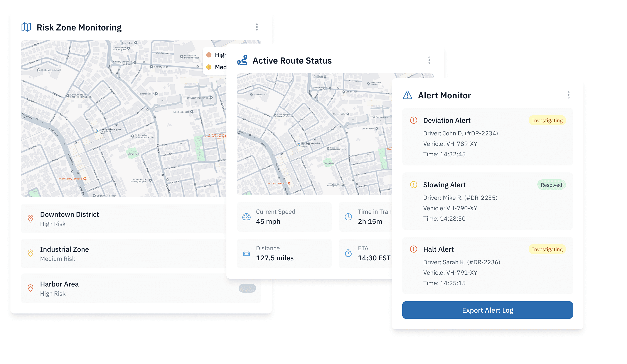Image resolution: width=627 pixels, height=364 pixels.
Task: Click the Export Alert Log button
Action: pyautogui.click(x=487, y=310)
